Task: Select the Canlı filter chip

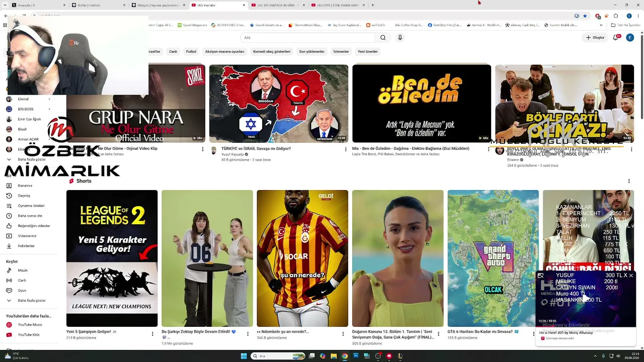Action: point(173,51)
